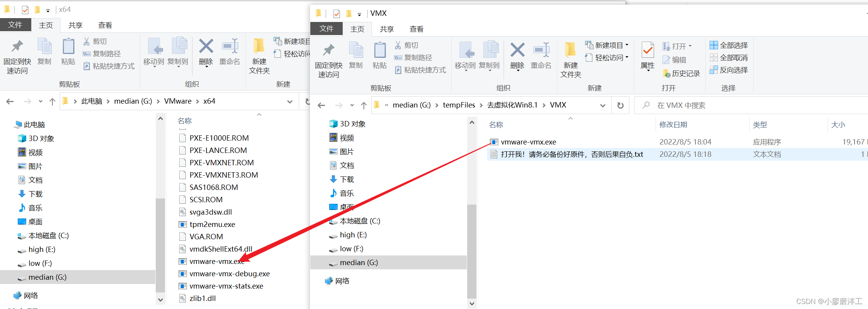Open File (文件) tab in x64 window
This screenshot has height=309, width=868.
click(15, 25)
